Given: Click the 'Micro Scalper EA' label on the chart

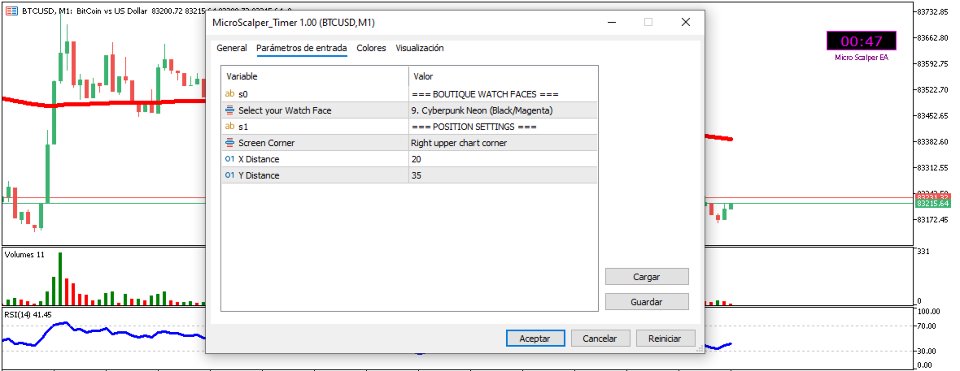Looking at the screenshot, I should tap(861, 57).
